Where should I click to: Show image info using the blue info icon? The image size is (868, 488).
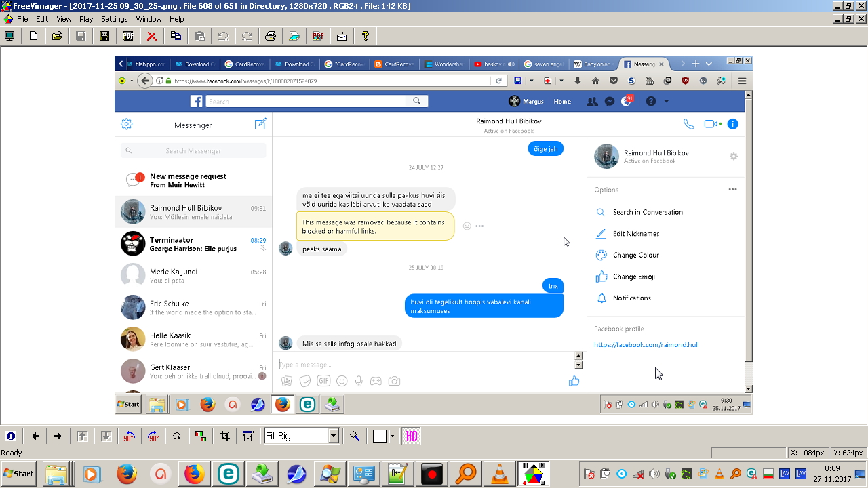pos(10,436)
